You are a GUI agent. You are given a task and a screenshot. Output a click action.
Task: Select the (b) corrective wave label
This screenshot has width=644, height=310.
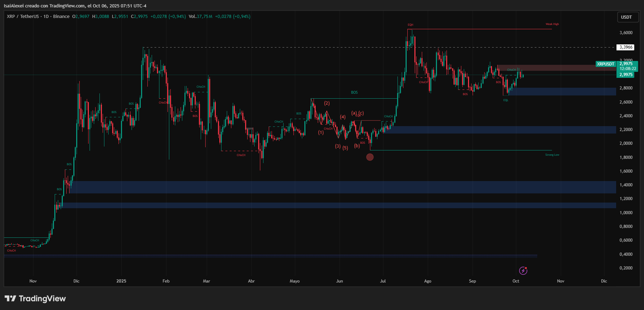357,146
